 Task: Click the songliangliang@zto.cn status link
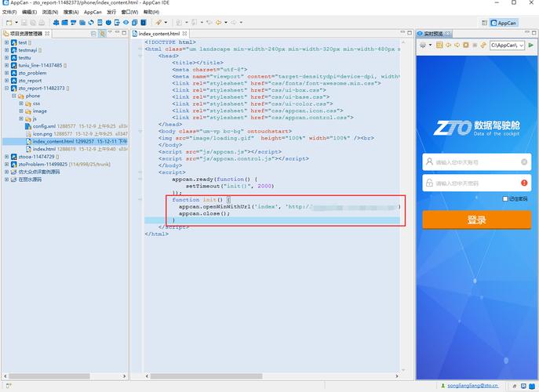[472, 386]
